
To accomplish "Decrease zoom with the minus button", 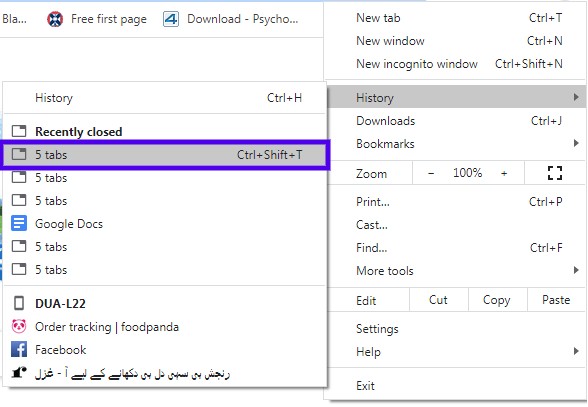I will coord(431,173).
